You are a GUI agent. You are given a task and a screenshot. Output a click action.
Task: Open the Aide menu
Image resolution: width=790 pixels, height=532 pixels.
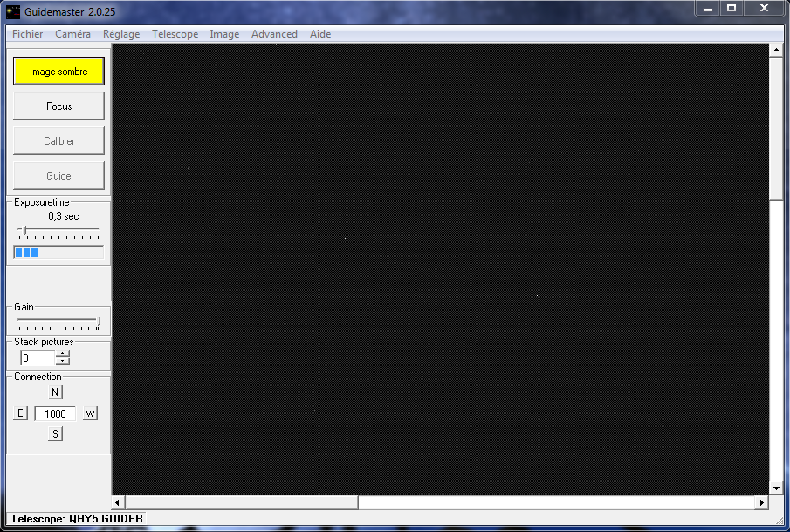(320, 34)
